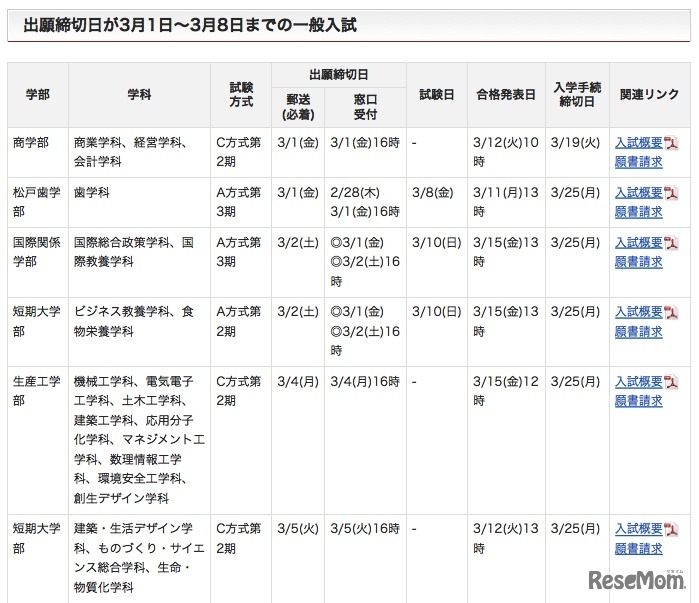Open 願書請求 link in 短期大学部 C方式第2期 row
The height and width of the screenshot is (603, 699).
pos(639,549)
